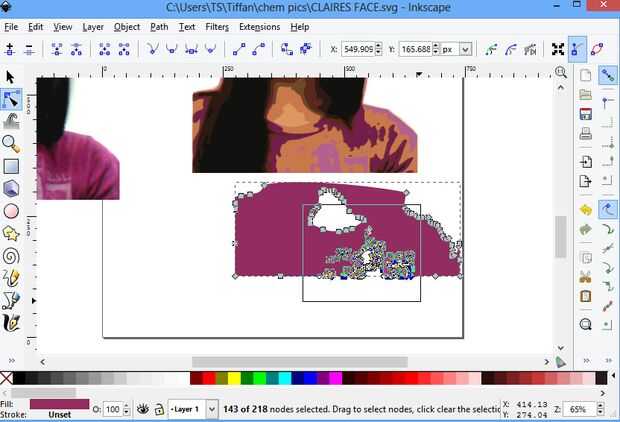Open the Object menu

pos(127,27)
